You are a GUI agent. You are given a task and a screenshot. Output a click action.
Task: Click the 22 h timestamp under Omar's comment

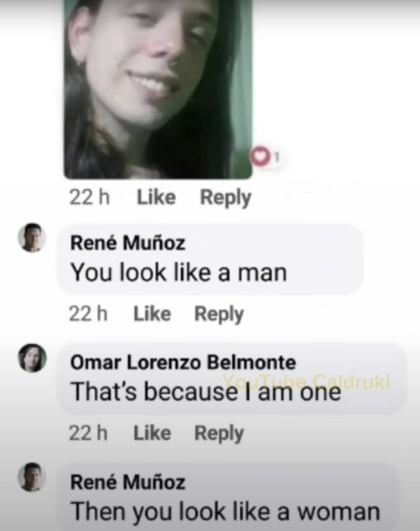coord(88,433)
